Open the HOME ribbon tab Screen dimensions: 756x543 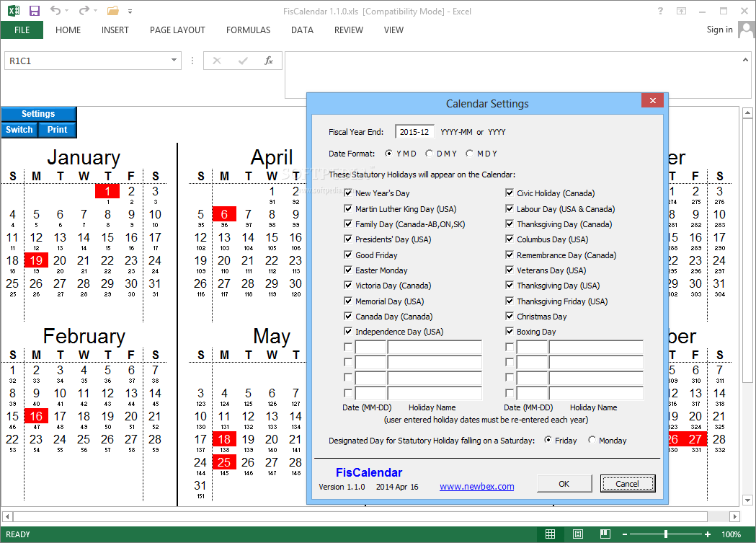tap(68, 30)
